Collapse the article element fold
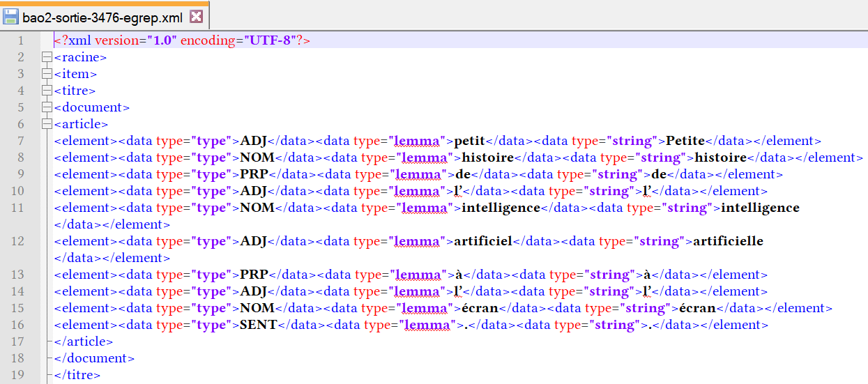 (47, 124)
